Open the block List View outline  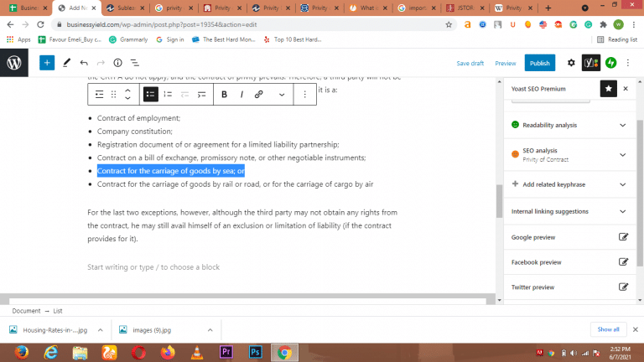(x=134, y=63)
